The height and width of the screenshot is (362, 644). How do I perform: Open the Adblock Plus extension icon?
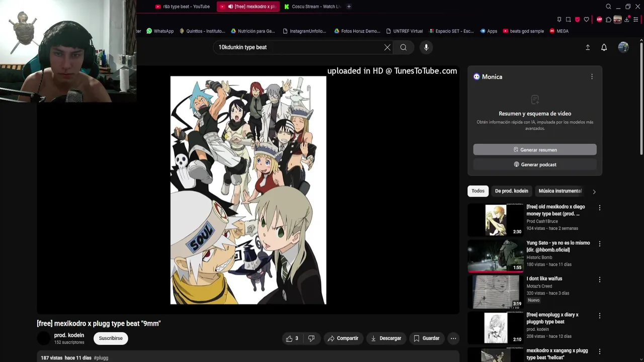pyautogui.click(x=599, y=20)
